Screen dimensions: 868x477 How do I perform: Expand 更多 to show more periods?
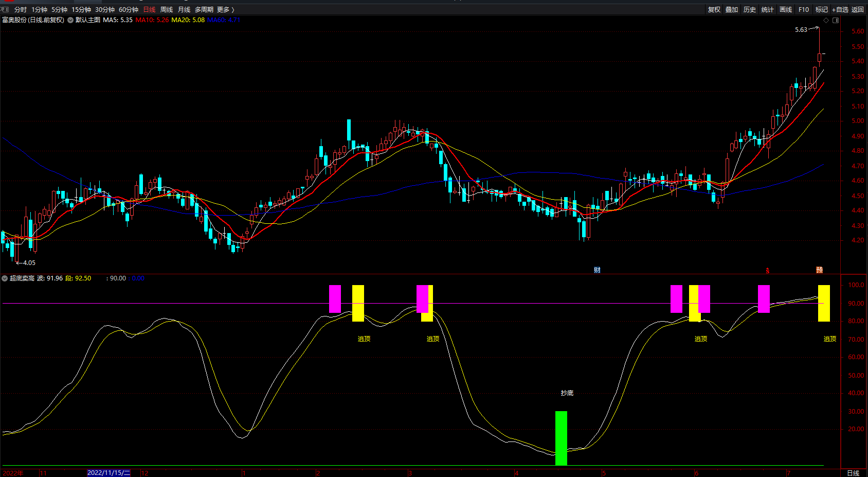click(225, 10)
